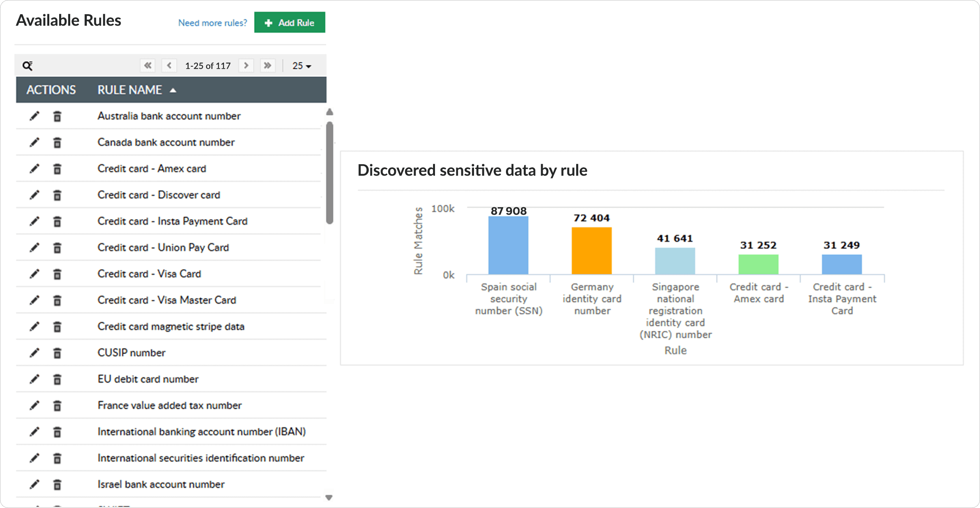Go to the next page of rules

point(246,66)
